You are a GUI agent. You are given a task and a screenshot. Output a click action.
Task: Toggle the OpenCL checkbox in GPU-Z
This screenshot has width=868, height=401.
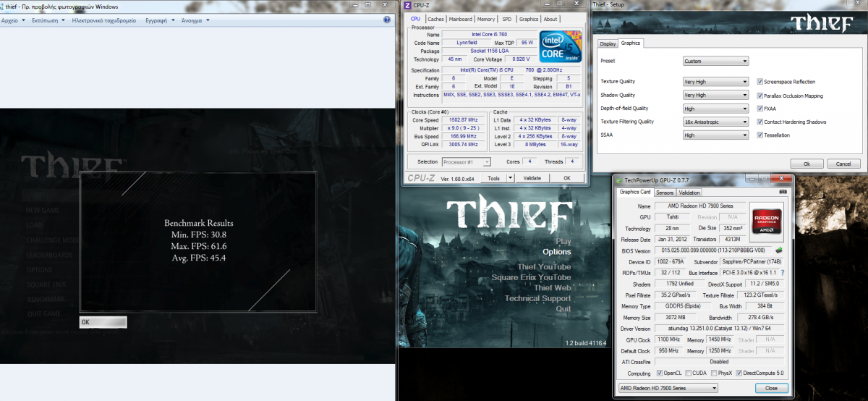click(x=659, y=373)
